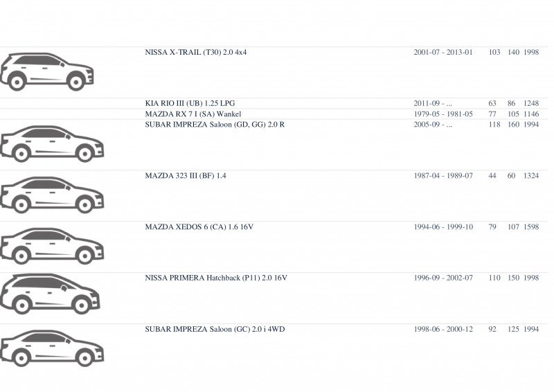Image resolution: width=554 pixels, height=392 pixels.
Task: Click the car icon beside SUBAR IMPREZA Saloon (GC)
Action: coord(52,348)
